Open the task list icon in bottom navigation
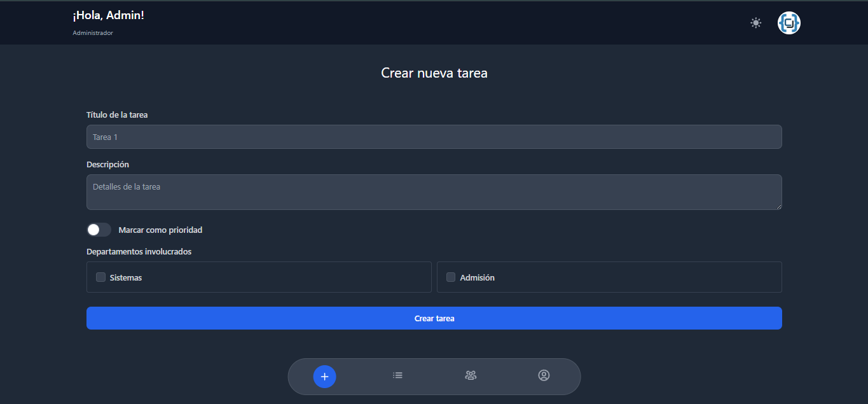This screenshot has width=868, height=404. click(397, 375)
